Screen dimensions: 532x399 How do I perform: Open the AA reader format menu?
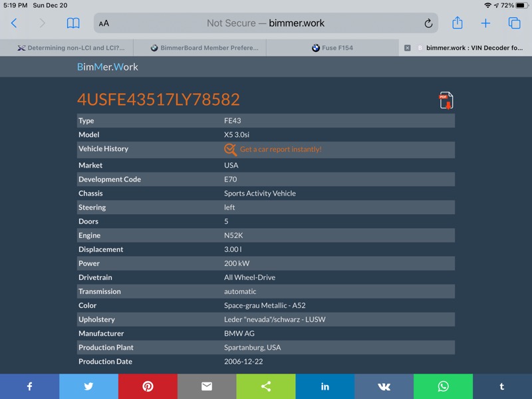[x=104, y=23]
